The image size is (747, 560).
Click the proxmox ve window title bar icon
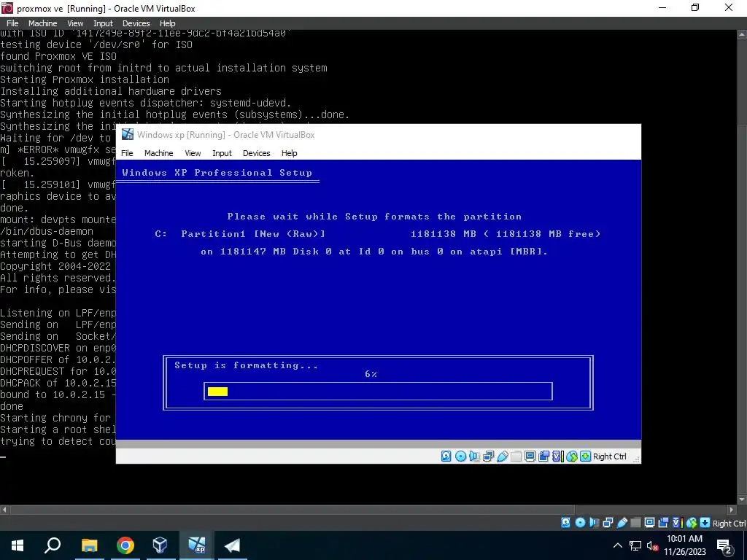(x=7, y=8)
